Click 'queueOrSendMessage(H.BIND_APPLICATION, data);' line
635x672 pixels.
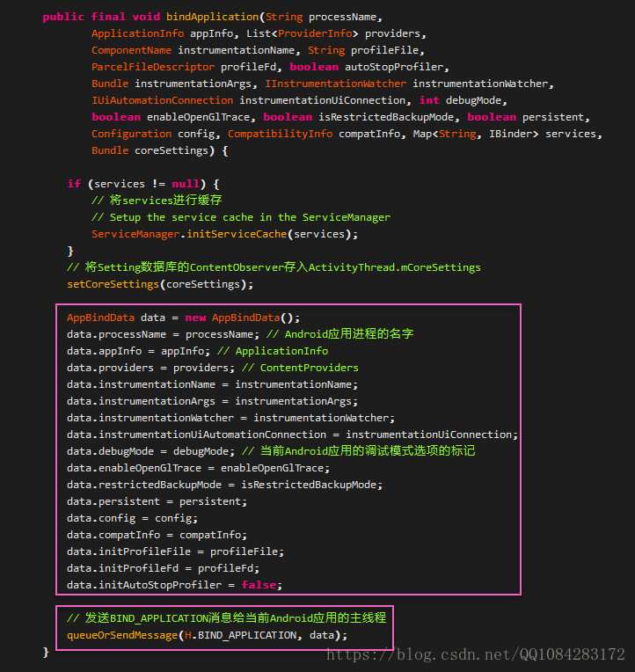tap(207, 635)
